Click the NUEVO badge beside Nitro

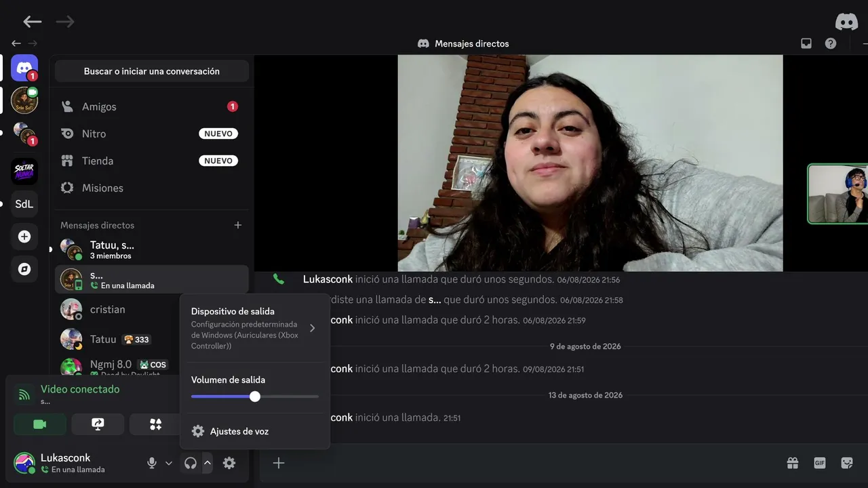218,134
